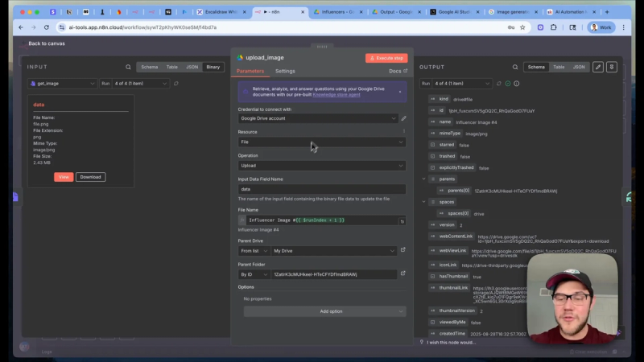Click the green success check icon in OUTPUT

(508, 84)
